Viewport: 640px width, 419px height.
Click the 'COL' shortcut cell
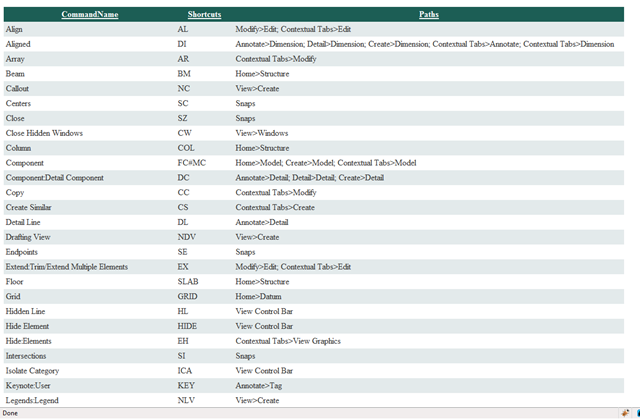(186, 148)
